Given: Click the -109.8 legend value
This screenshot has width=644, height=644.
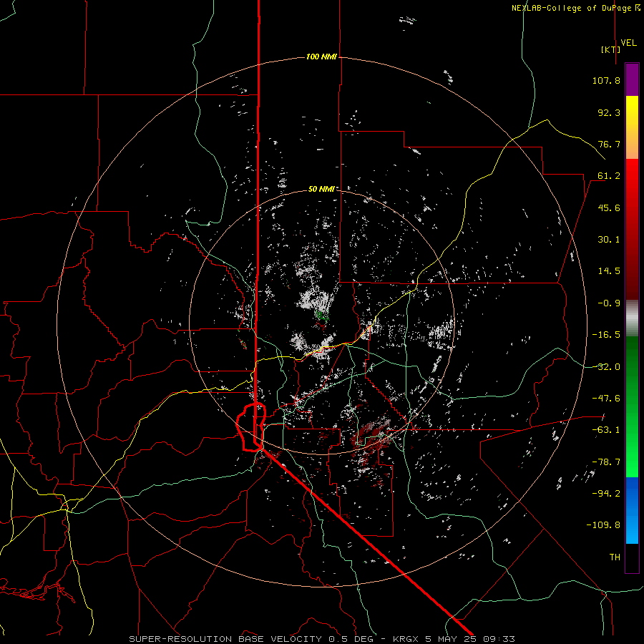Looking at the screenshot, I should click(603, 525).
